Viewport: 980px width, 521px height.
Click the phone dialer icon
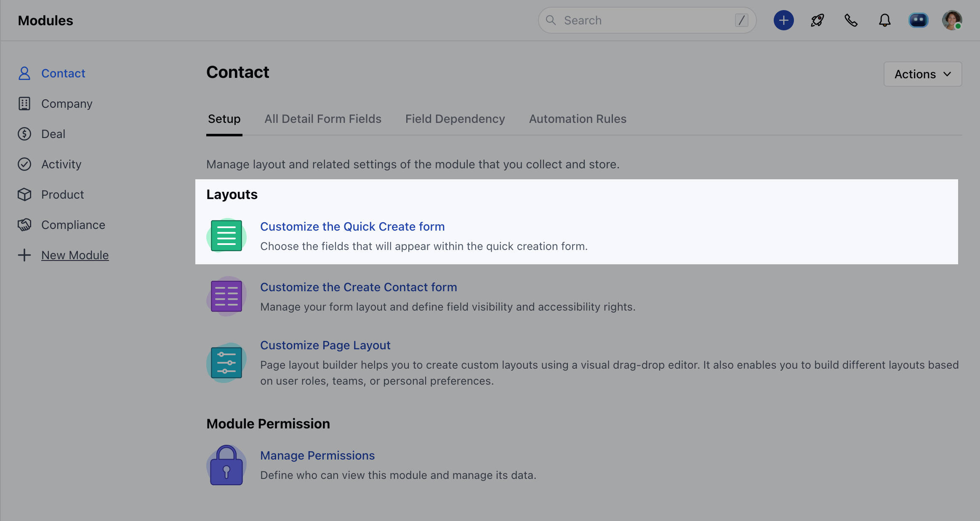tap(851, 20)
